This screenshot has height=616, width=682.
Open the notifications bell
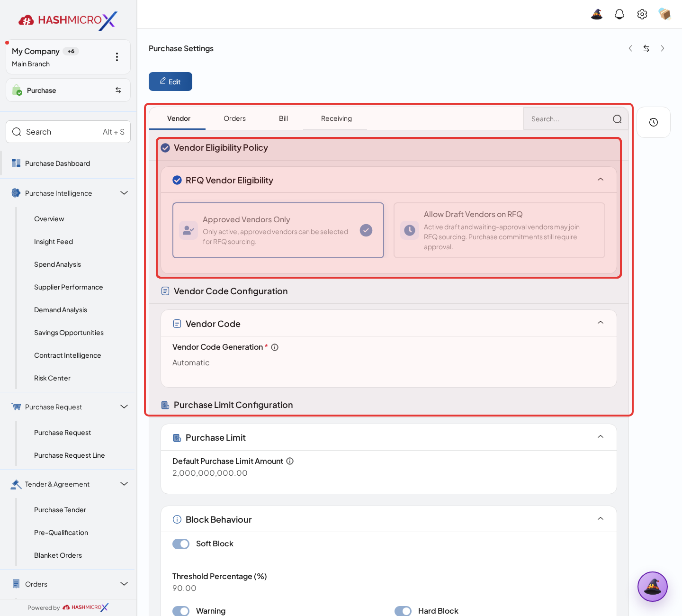619,14
